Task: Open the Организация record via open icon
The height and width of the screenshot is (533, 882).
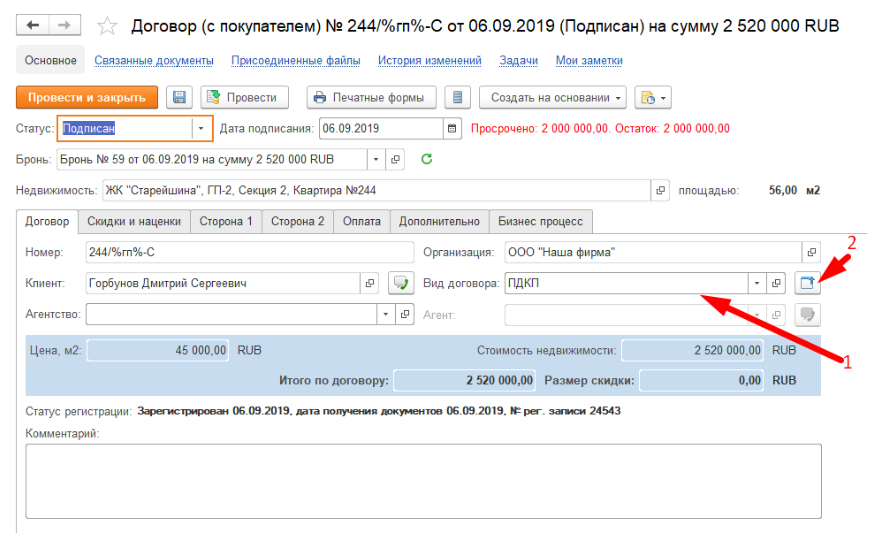Action: tap(812, 252)
